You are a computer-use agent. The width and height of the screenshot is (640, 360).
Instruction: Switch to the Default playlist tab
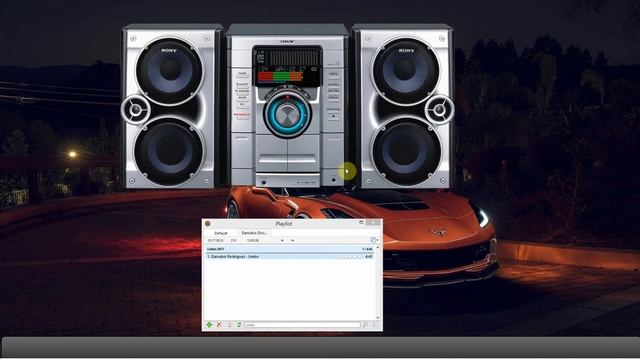221,233
